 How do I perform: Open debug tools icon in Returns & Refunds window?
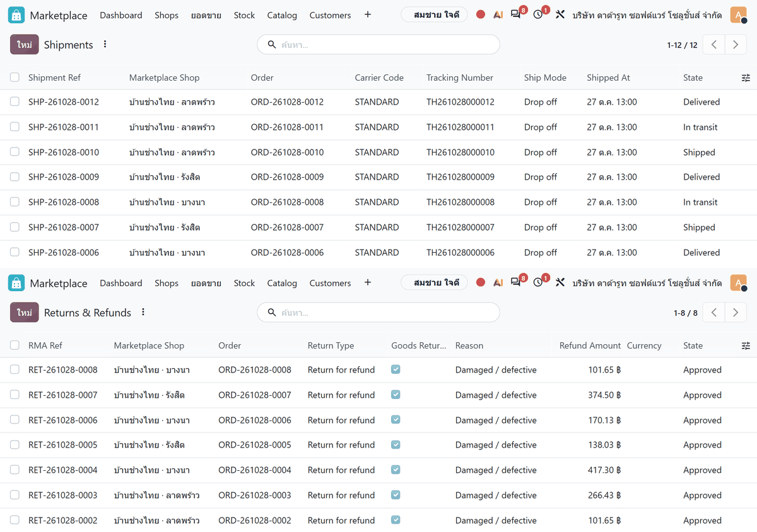560,282
